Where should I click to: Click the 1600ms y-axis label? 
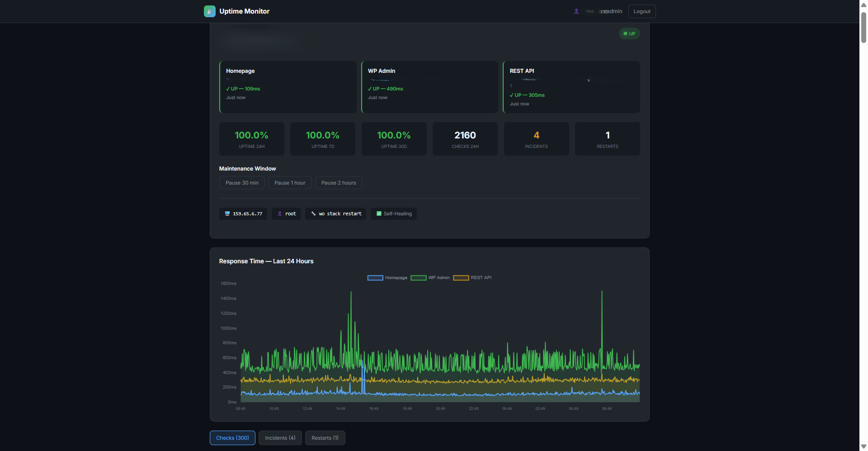coord(228,284)
